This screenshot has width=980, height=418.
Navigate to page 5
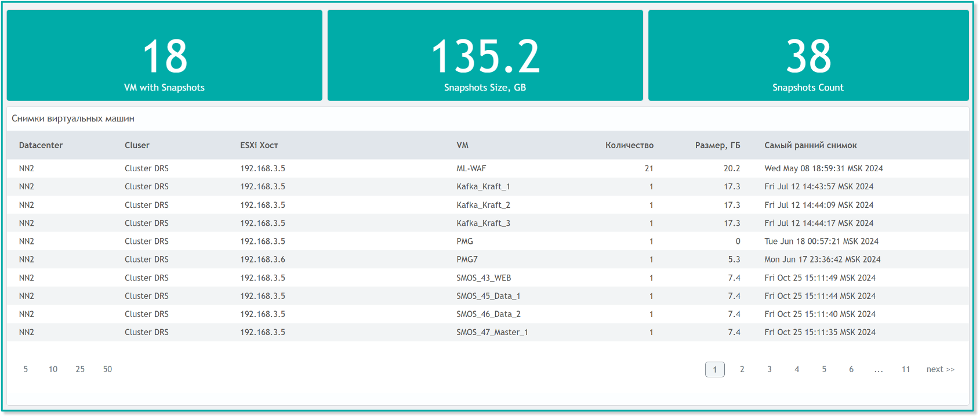(824, 369)
